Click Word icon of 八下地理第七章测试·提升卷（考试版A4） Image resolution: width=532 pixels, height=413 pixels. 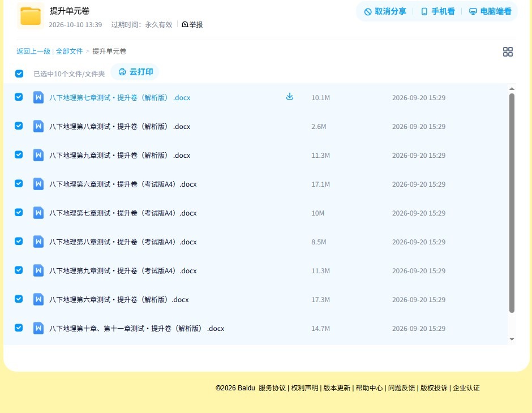38,213
